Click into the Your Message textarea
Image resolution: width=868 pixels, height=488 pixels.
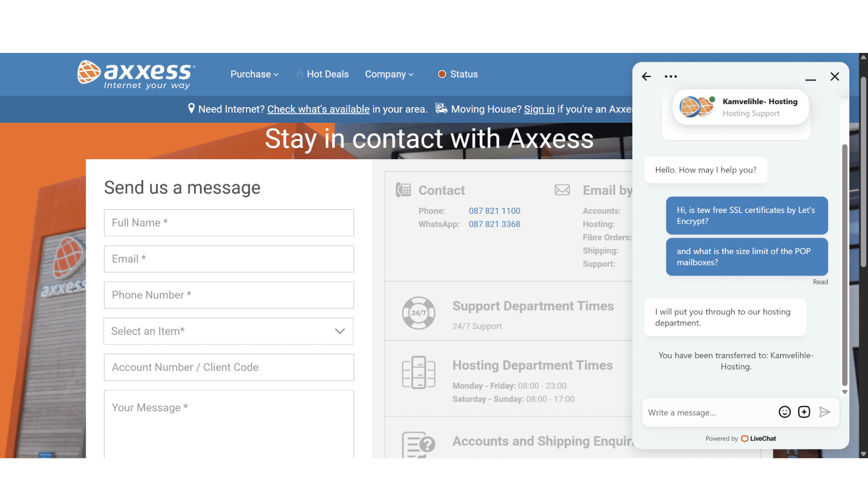click(x=229, y=424)
